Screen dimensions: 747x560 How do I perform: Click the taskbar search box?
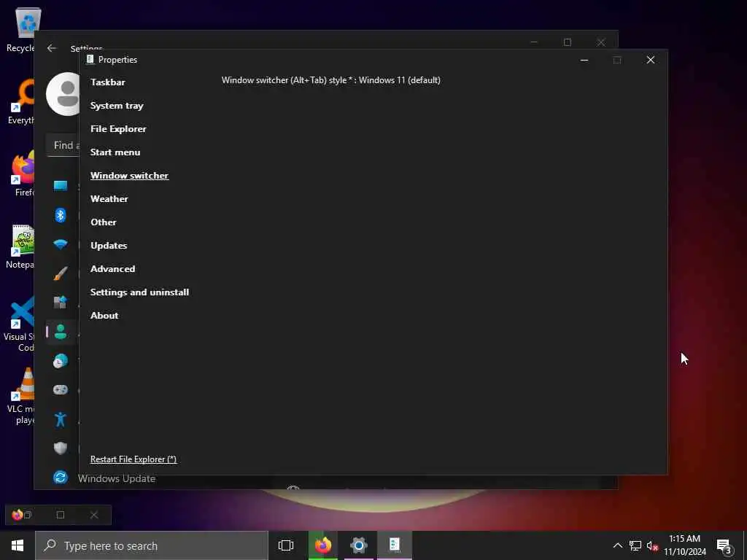(x=152, y=545)
